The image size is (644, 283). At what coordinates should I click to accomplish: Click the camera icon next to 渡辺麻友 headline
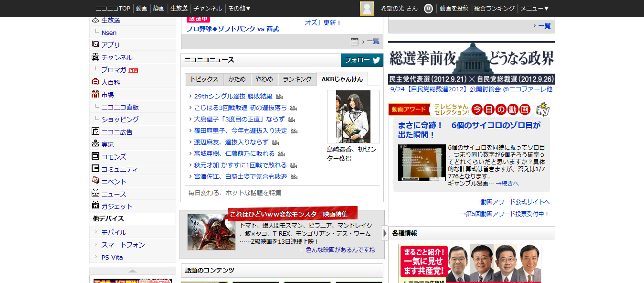point(275,142)
